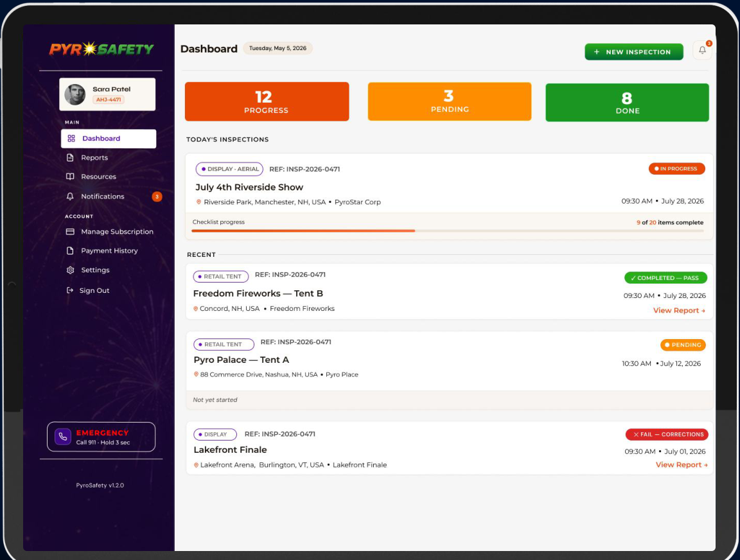
Task: Open the Dashboard menu item
Action: tap(109, 139)
